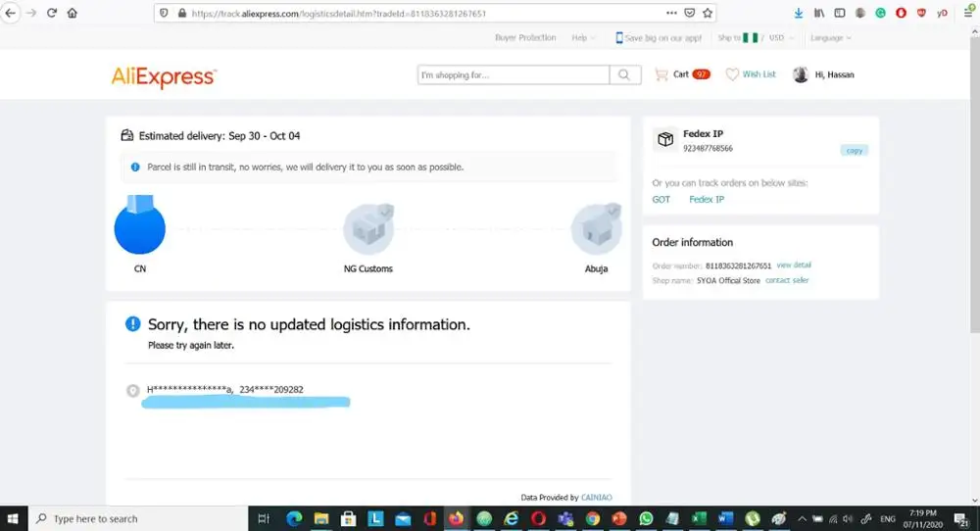Image resolution: width=980 pixels, height=531 pixels.
Task: Go back with the browser back arrow
Action: point(11,13)
